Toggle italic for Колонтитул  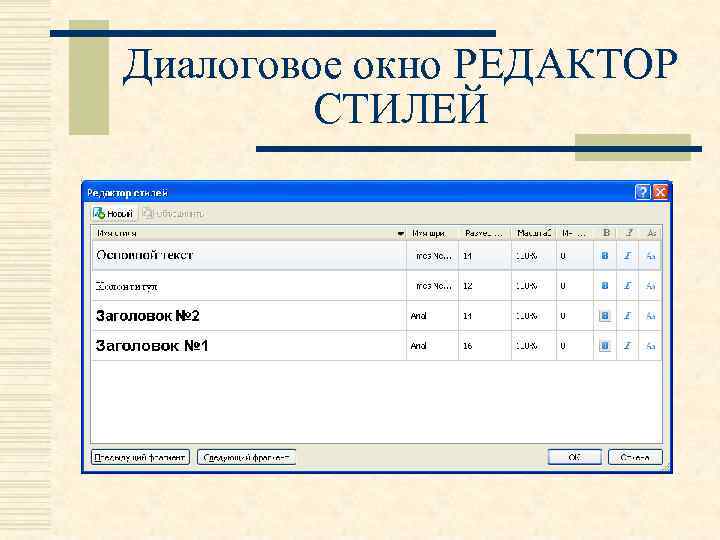click(628, 286)
